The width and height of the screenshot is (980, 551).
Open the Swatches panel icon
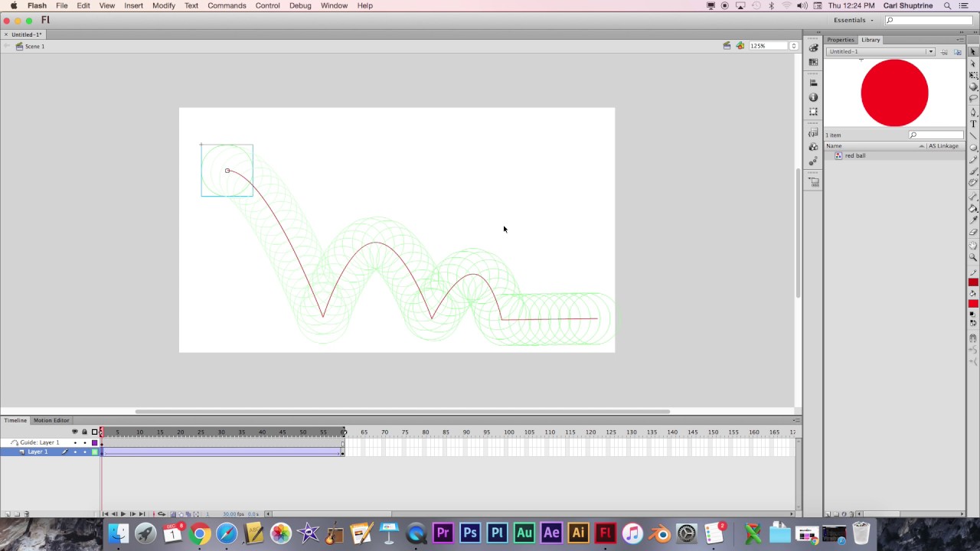(x=813, y=62)
